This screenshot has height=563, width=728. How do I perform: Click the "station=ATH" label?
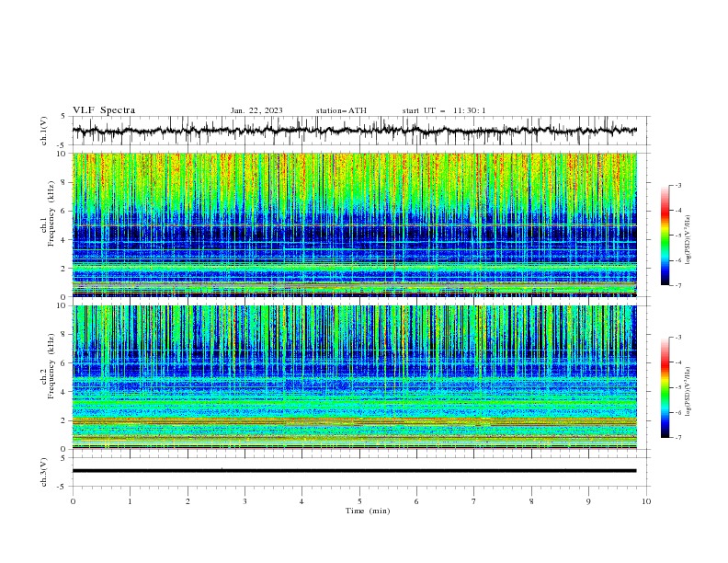341,110
